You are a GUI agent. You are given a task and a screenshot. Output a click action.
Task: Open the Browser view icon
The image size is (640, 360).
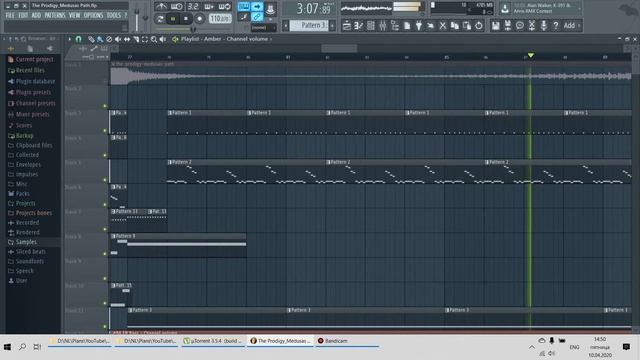(395, 26)
